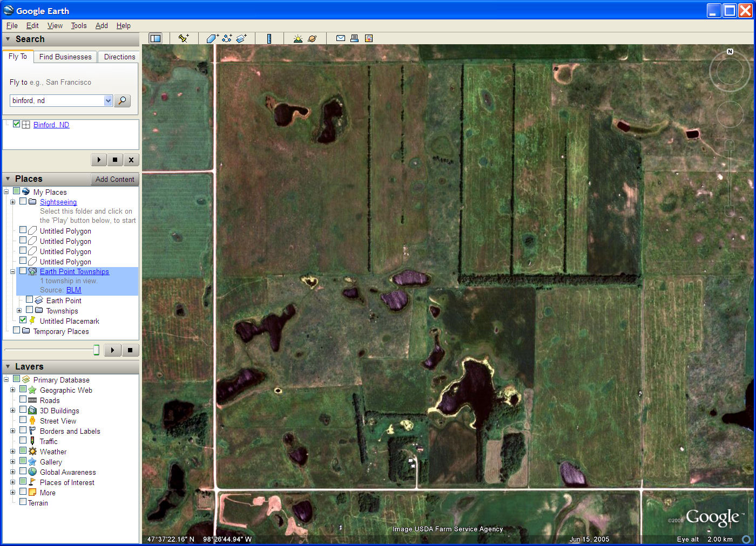Open the File menu
756x546 pixels.
coord(12,25)
